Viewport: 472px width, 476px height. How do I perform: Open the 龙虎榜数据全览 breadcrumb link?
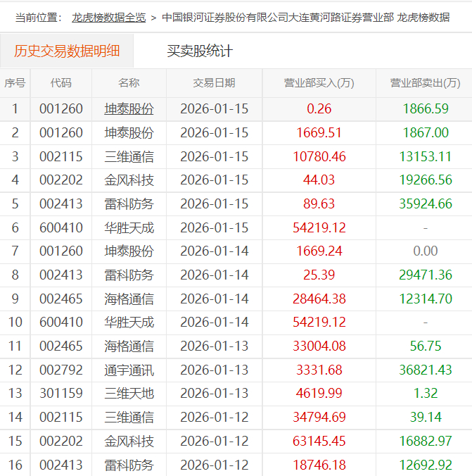point(108,18)
